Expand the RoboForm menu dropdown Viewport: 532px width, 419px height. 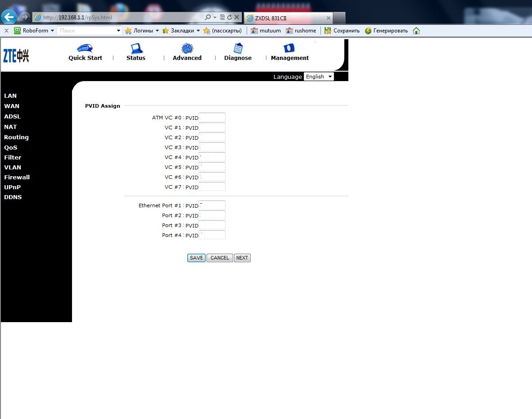coord(52,31)
